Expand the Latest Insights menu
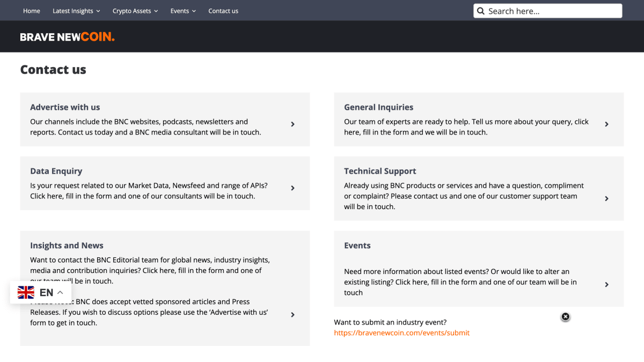 pyautogui.click(x=76, y=11)
